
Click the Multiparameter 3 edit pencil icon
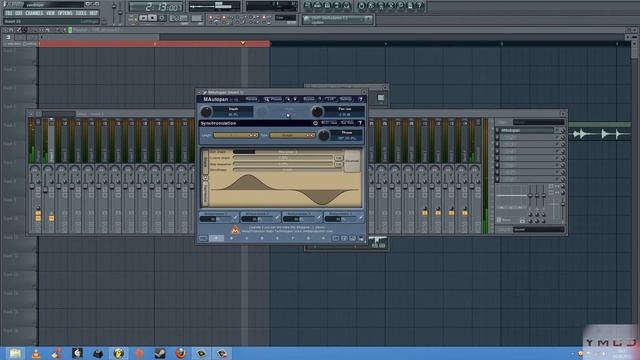319,218
